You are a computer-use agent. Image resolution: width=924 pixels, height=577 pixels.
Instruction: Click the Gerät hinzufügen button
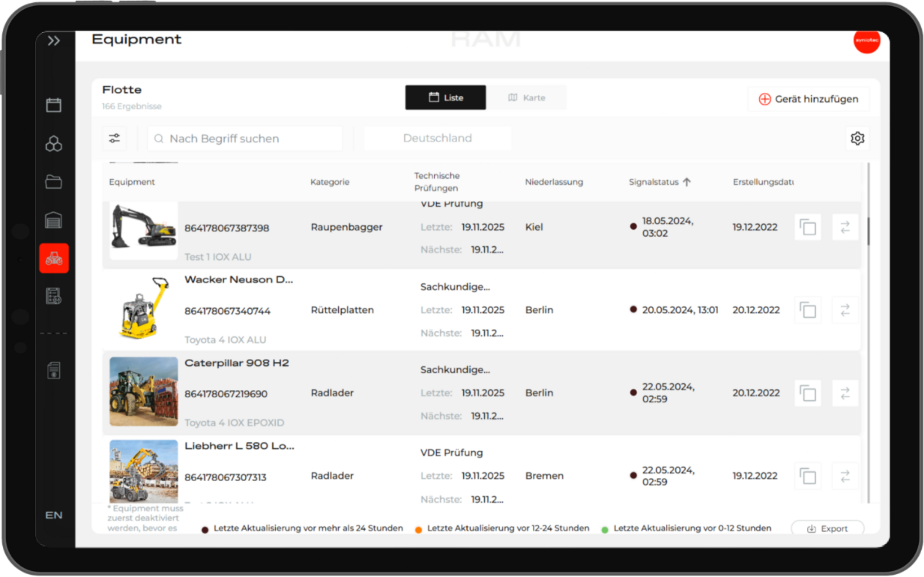[x=808, y=99]
